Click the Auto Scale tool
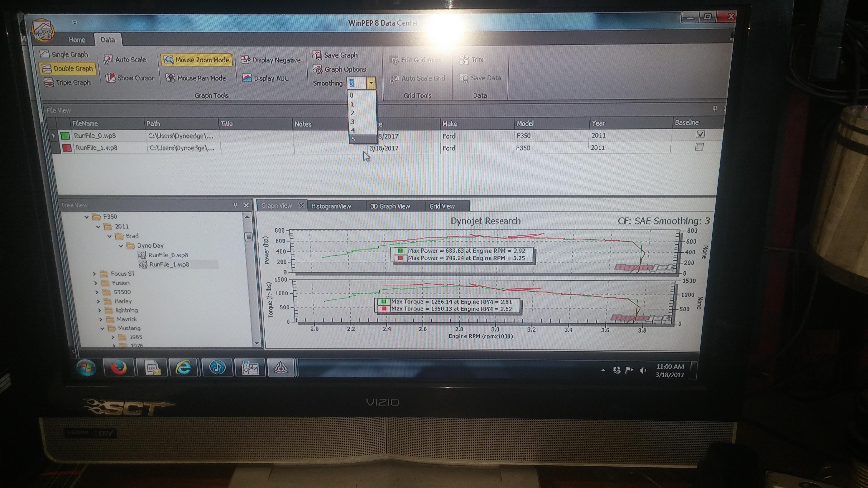Screen dimensions: 868x488 pos(125,60)
